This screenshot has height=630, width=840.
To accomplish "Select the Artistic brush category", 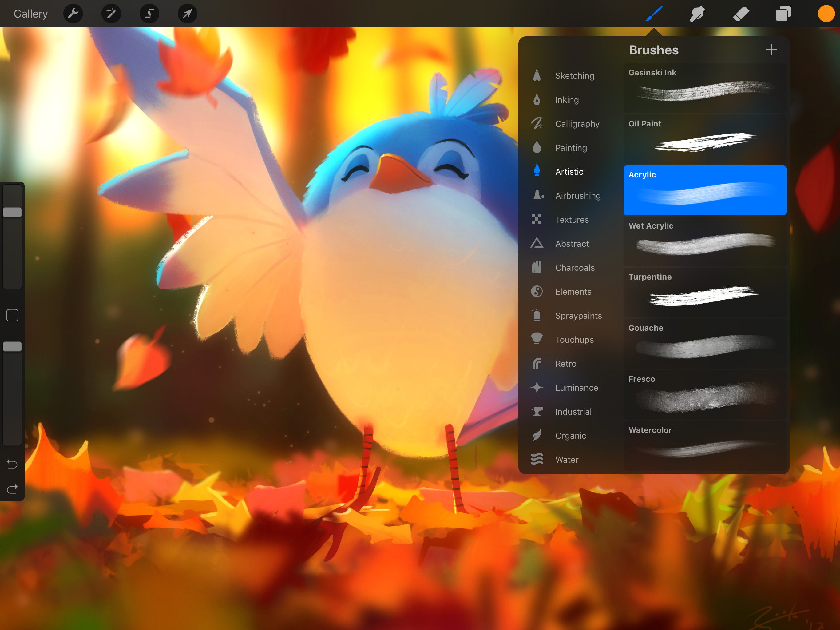I will [x=569, y=171].
